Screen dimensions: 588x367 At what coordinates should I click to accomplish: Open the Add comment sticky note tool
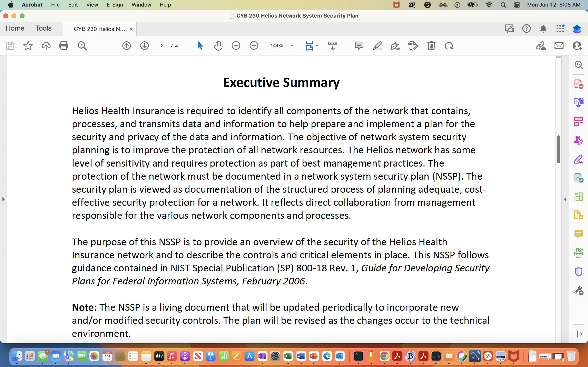point(359,46)
